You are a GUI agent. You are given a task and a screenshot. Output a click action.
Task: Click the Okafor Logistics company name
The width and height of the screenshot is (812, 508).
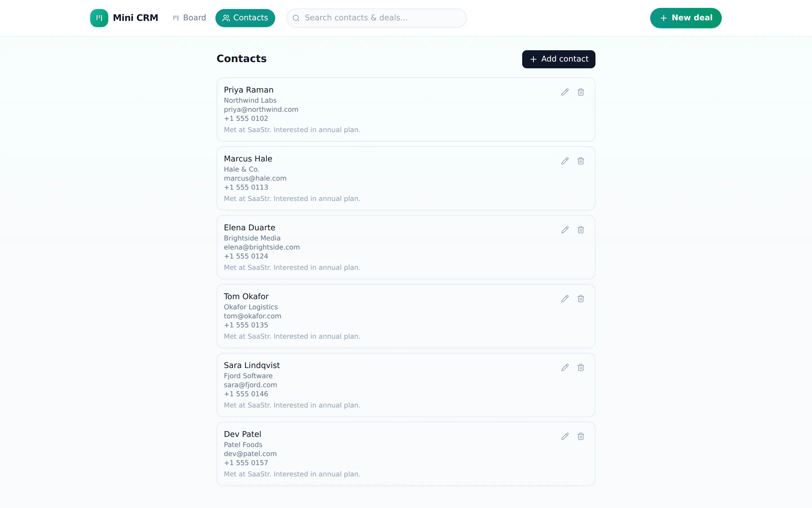coord(251,307)
